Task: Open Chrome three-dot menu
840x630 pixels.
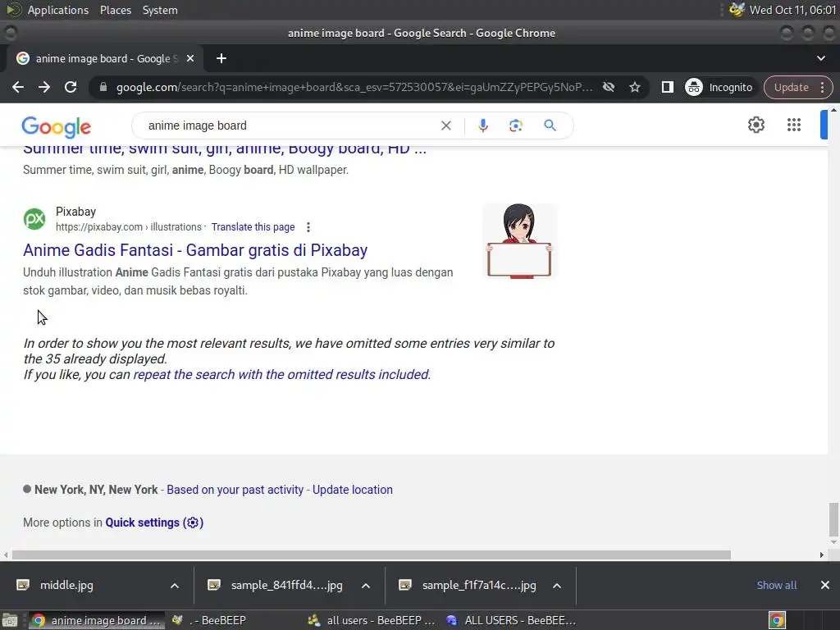Action: 822,87
